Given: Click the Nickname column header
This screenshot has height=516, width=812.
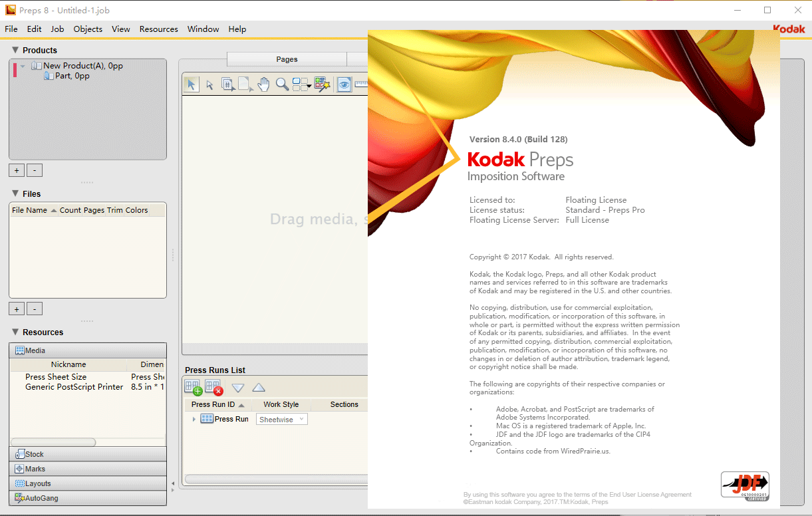Looking at the screenshot, I should (x=68, y=364).
